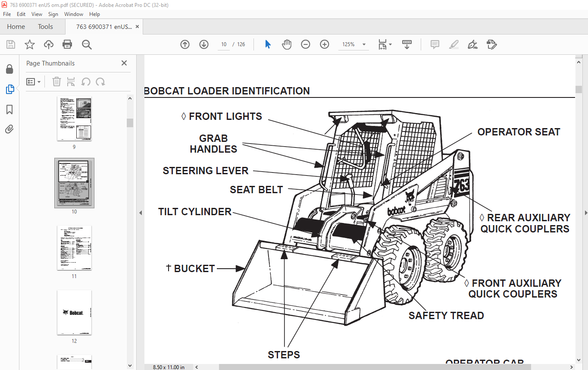Viewport: 588px width, 370px height.
Task: Select page 10 thumbnail
Action: 74,183
